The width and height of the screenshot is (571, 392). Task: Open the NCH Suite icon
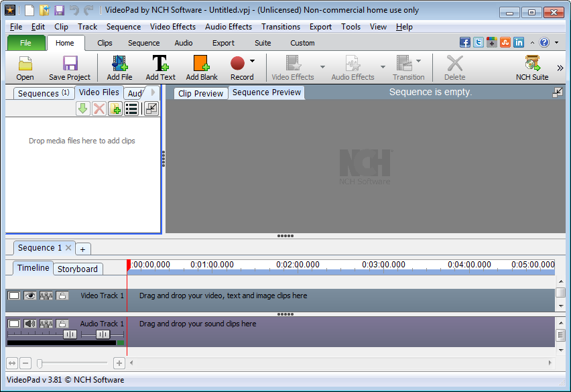[532, 63]
